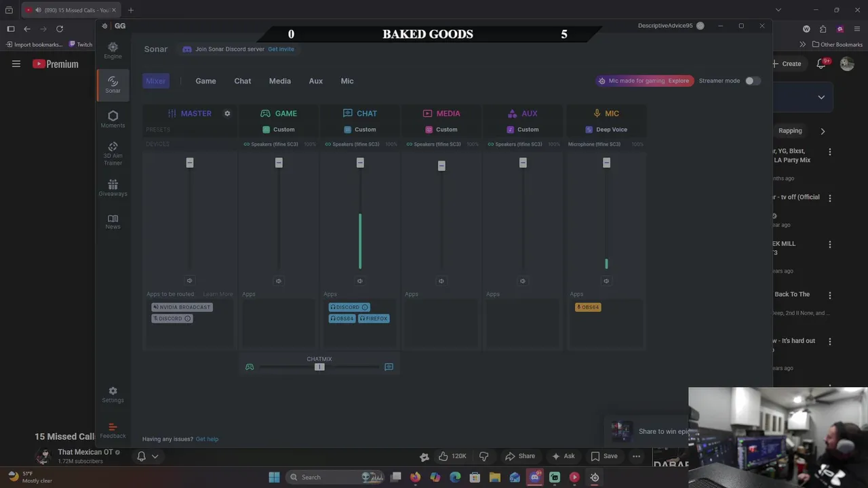Select Sonar in the GG sidebar
This screenshot has height=488, width=868.
click(x=113, y=85)
